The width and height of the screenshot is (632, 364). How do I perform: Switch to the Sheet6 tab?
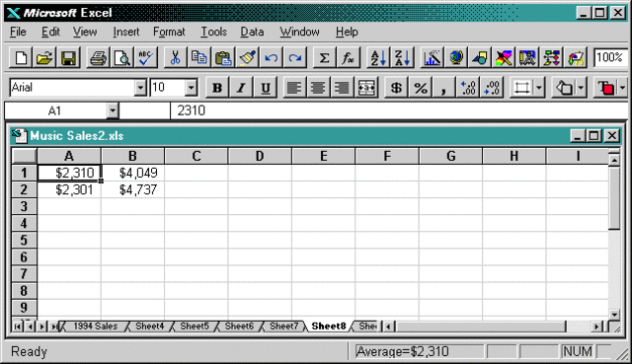click(239, 327)
